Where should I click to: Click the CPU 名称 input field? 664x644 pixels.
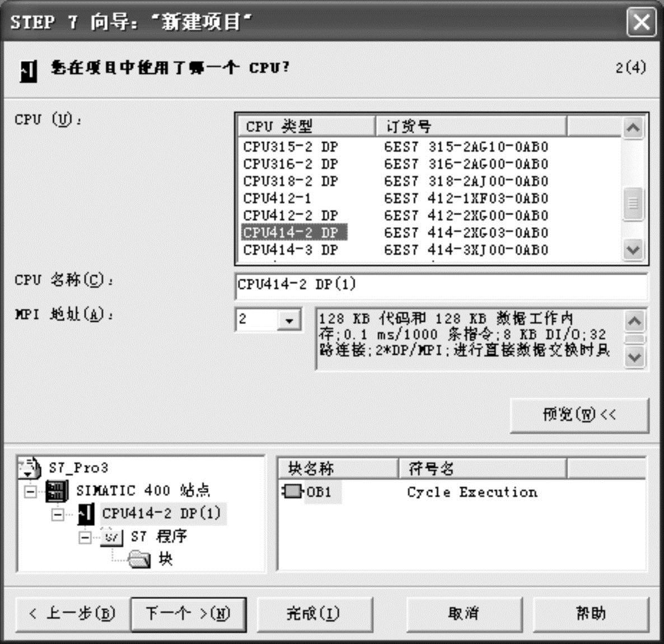[441, 286]
